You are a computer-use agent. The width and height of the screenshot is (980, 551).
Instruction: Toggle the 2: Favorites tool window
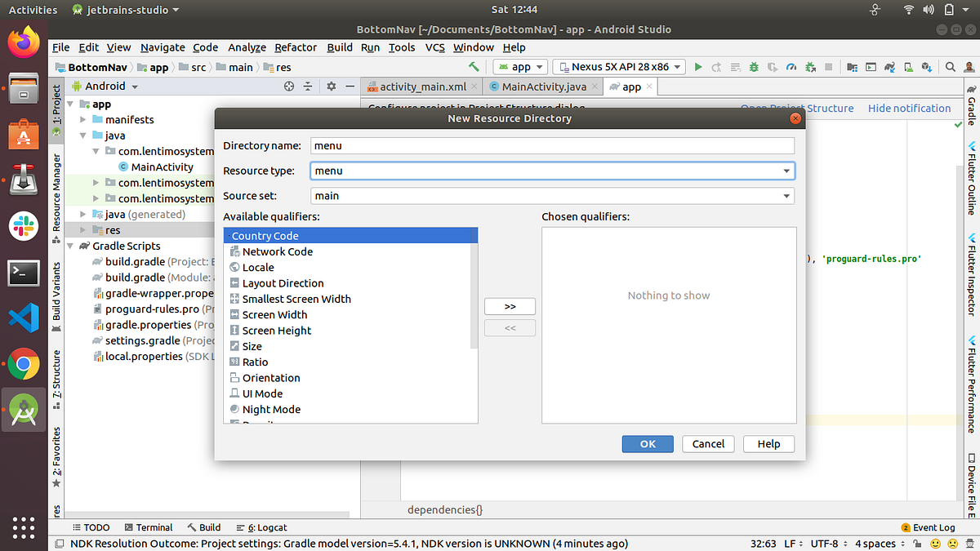(56, 457)
